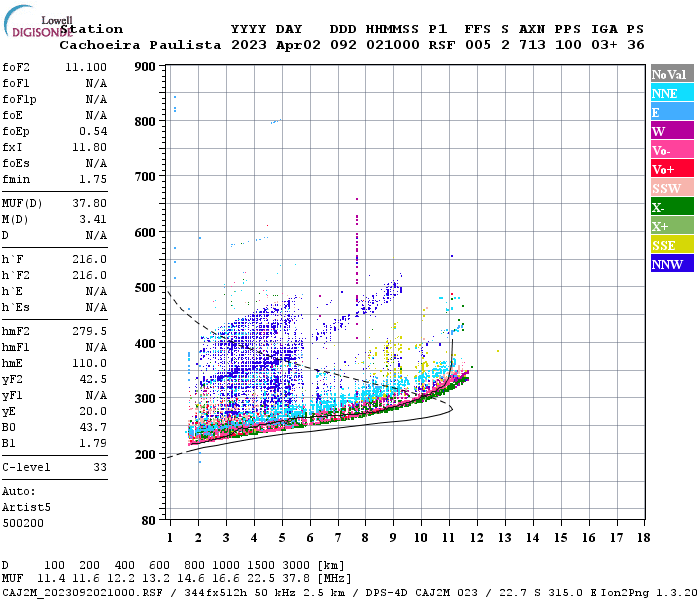Click the yE value 20.0

93,412
